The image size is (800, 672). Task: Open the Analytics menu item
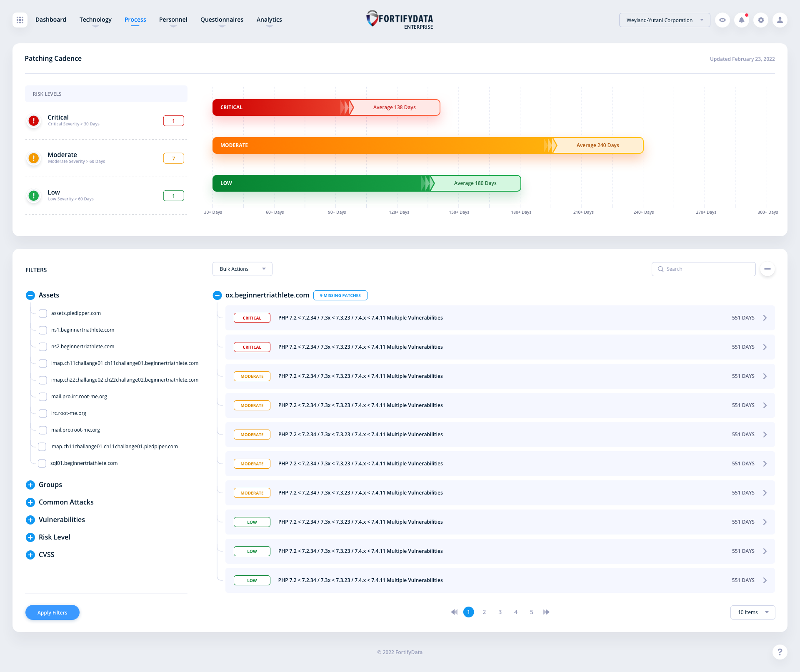coord(269,20)
